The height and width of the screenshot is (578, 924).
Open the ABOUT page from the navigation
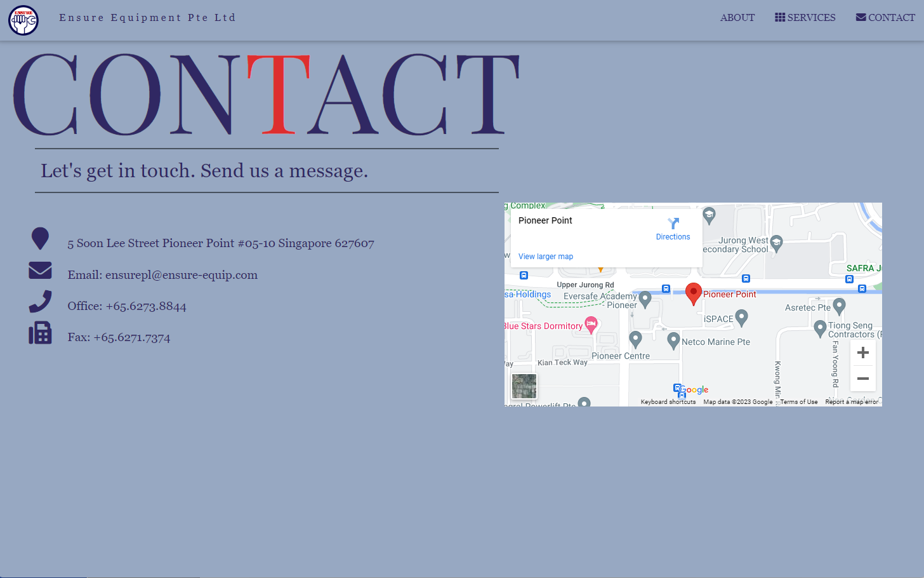click(737, 17)
